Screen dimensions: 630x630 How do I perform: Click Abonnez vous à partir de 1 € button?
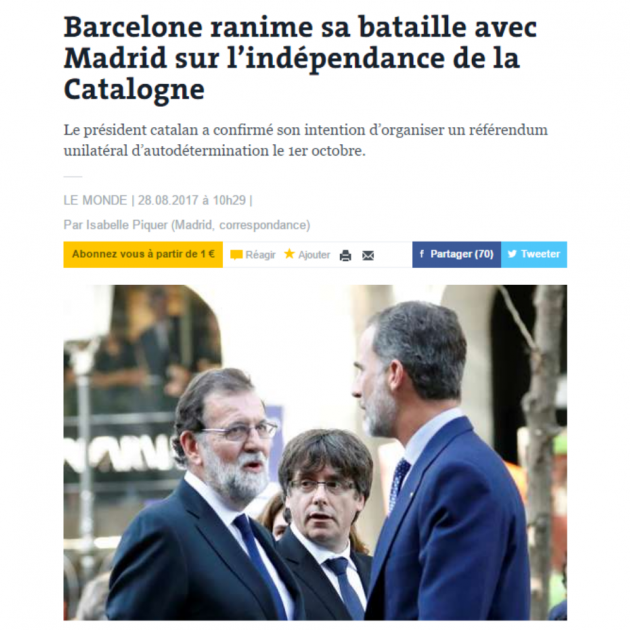click(x=143, y=254)
